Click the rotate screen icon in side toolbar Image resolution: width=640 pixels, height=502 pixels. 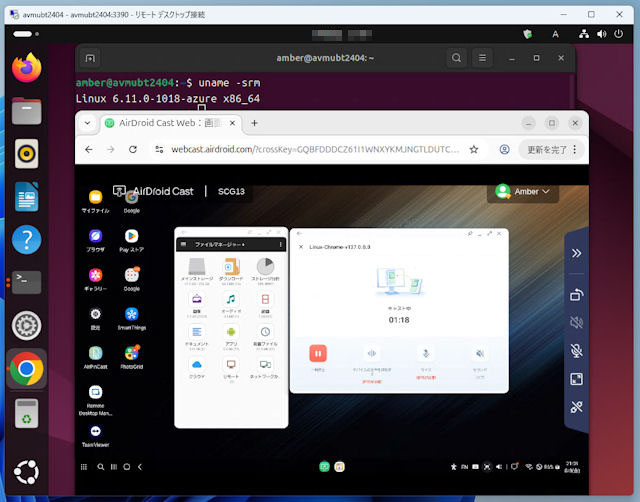point(576,295)
